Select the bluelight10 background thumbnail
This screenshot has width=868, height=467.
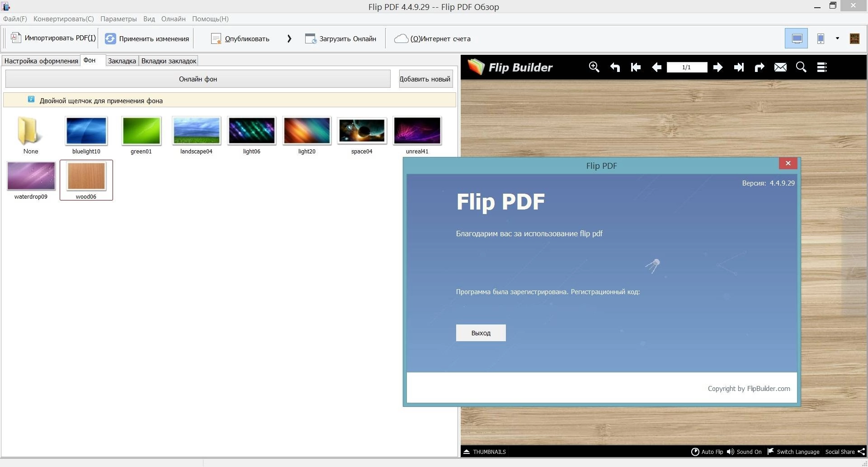[x=86, y=135]
